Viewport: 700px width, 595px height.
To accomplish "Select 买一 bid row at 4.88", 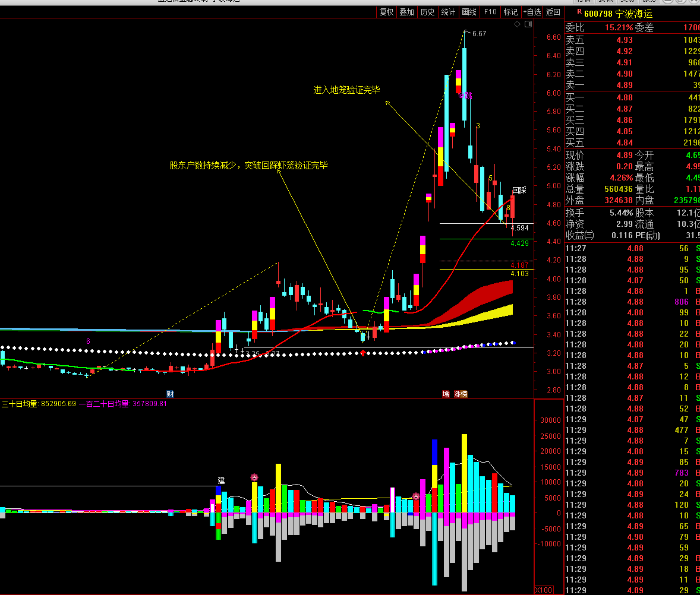I will (x=632, y=97).
